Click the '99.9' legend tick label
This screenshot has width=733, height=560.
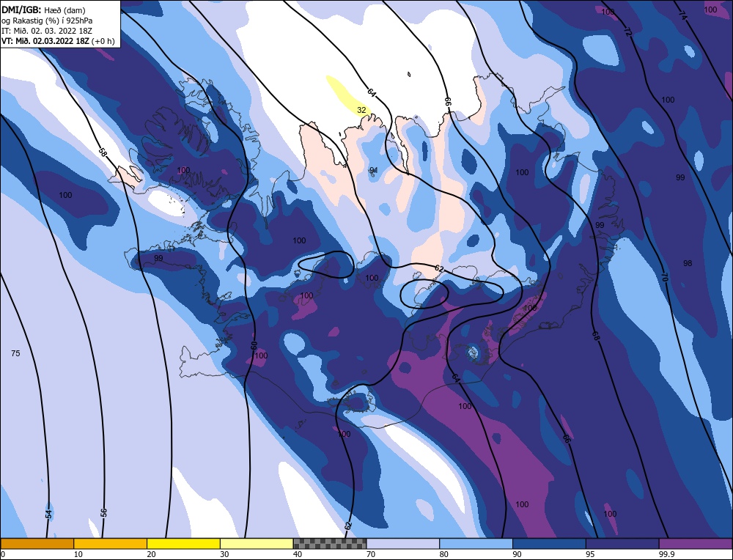(x=666, y=555)
